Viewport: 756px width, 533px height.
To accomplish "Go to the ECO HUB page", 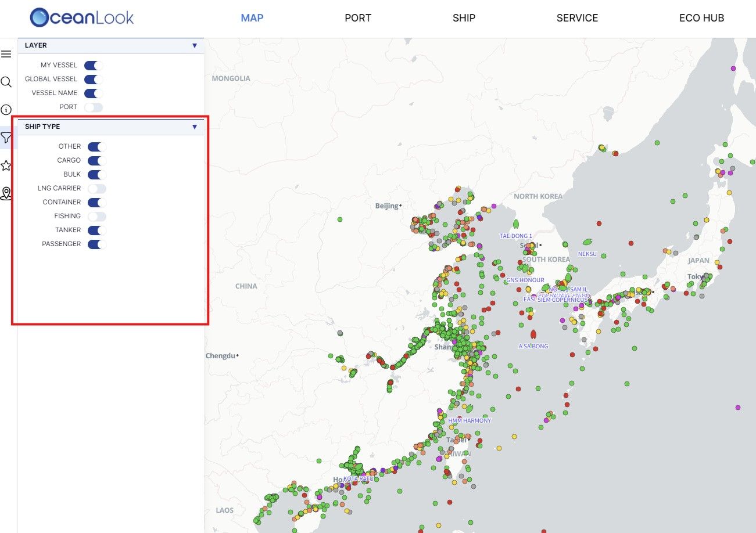I will tap(701, 18).
